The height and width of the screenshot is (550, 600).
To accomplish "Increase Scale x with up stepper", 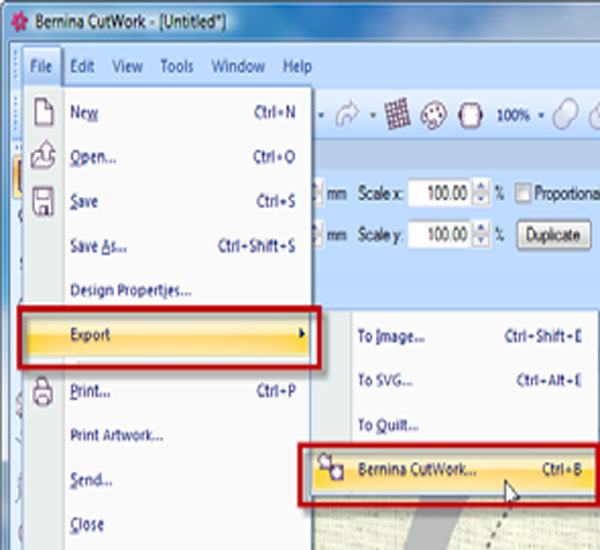I will [481, 186].
